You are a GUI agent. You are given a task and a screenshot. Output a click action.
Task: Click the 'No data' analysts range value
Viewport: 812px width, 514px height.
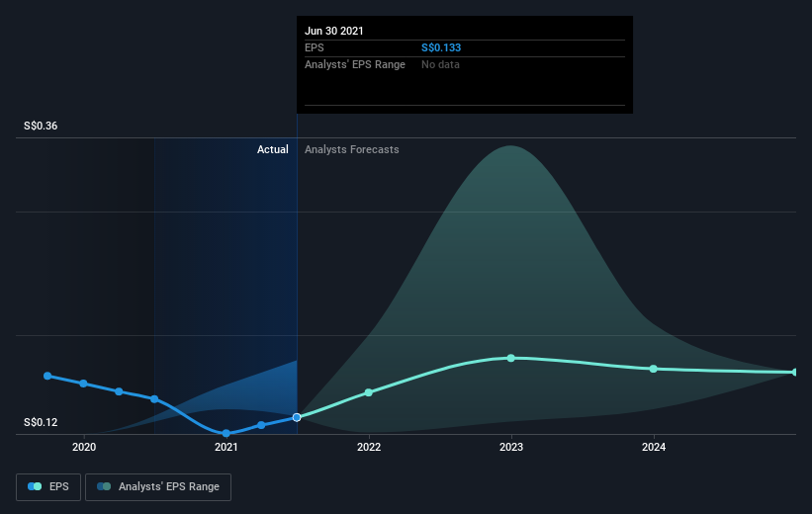tap(440, 64)
